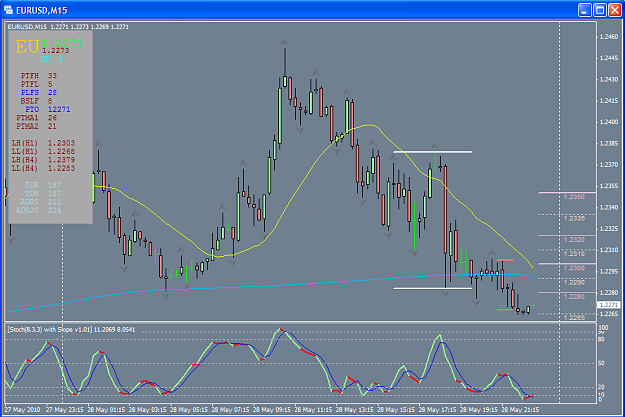
Task: Click the '28 May 05:15' time label
Action: tap(189, 409)
